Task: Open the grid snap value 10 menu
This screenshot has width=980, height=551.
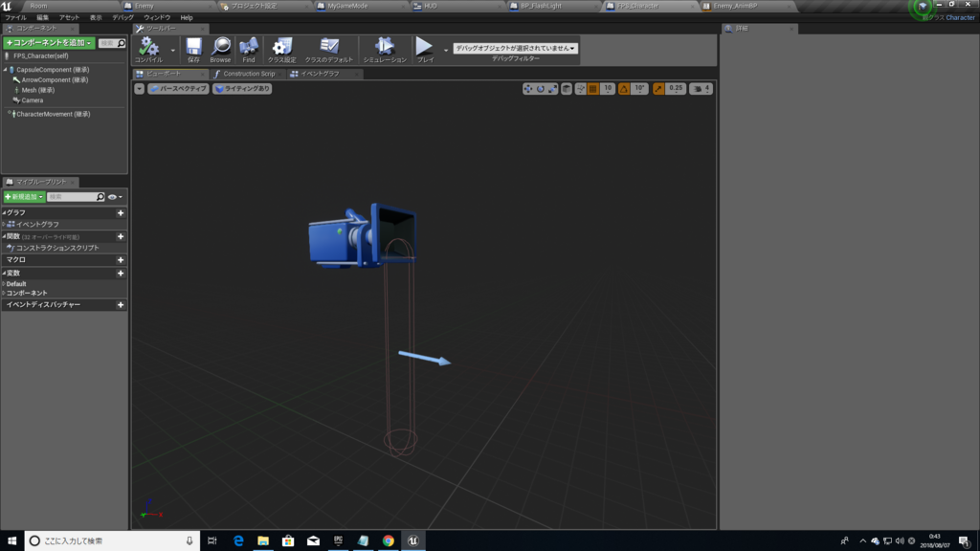Action: [608, 89]
